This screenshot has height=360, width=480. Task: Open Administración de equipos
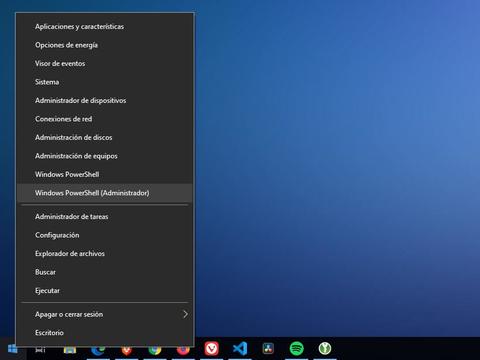tap(105, 156)
